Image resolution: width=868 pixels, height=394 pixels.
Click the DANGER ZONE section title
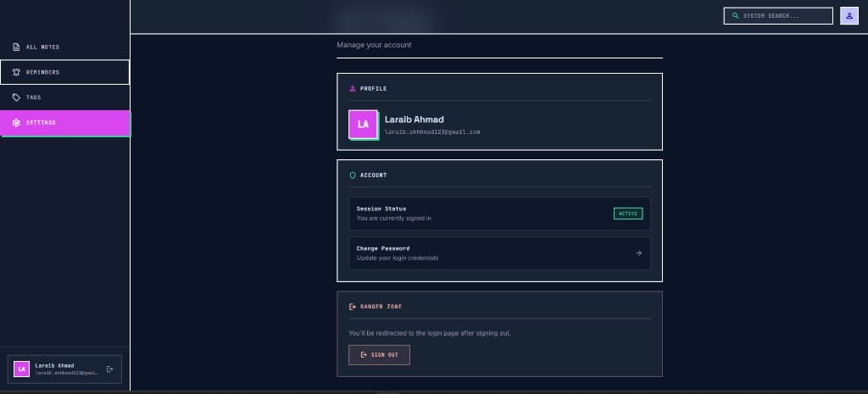pos(381,307)
